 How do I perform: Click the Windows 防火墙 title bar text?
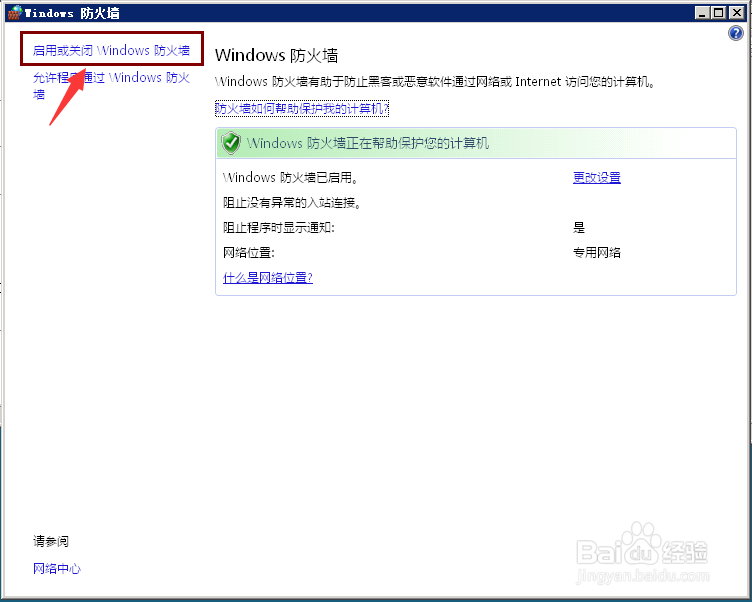tap(72, 13)
